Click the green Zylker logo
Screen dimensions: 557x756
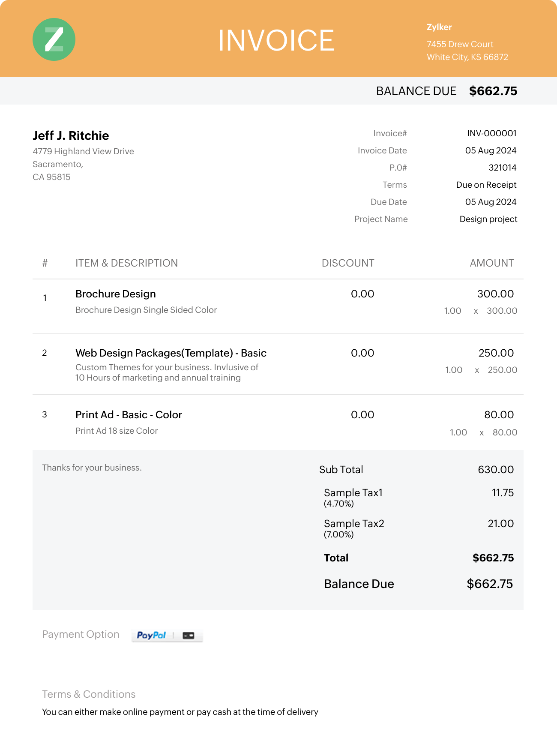(x=54, y=39)
